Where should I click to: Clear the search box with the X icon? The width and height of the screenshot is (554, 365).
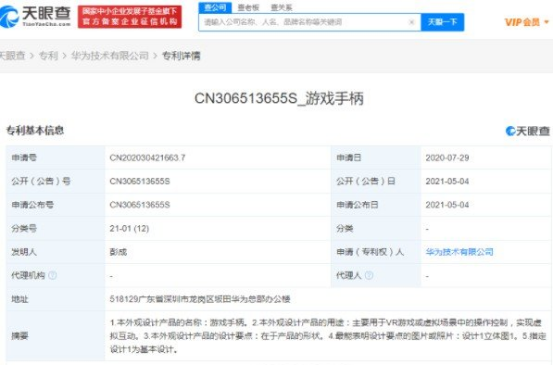[x=411, y=22]
